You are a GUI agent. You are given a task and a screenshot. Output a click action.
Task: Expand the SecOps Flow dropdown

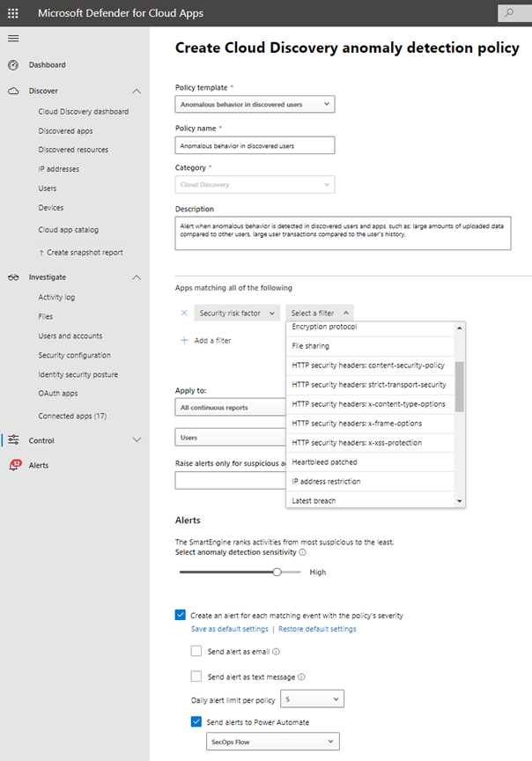point(271,743)
